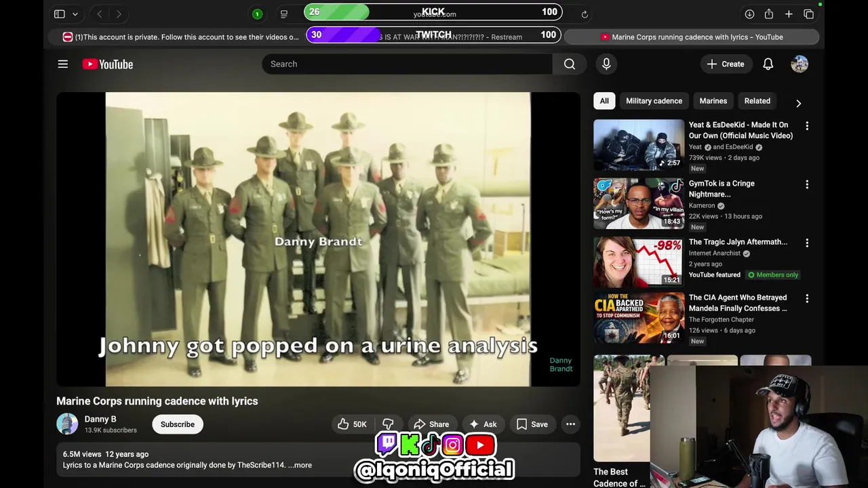Click the magnifier search button

tap(570, 64)
